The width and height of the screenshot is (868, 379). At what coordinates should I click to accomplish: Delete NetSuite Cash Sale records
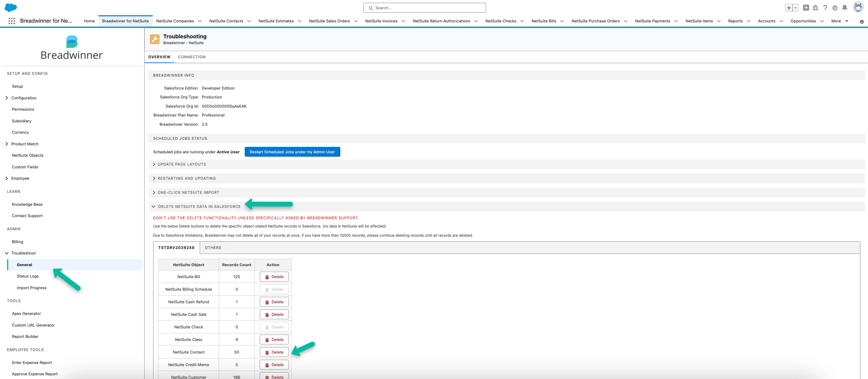tap(274, 315)
